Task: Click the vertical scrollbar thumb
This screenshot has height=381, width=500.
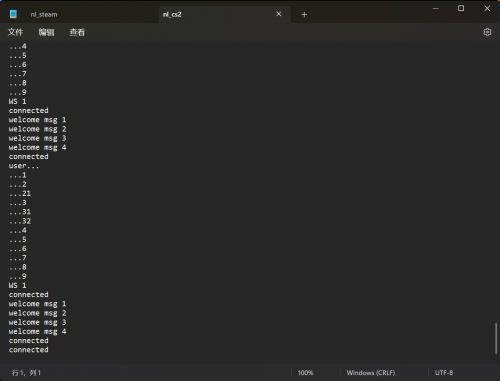Action: [x=496, y=338]
